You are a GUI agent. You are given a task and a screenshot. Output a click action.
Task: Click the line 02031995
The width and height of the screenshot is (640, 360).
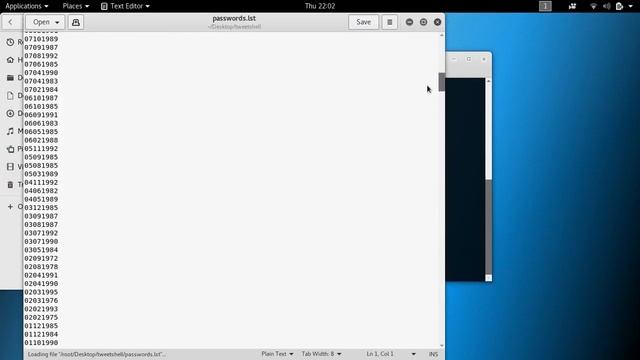(x=41, y=292)
